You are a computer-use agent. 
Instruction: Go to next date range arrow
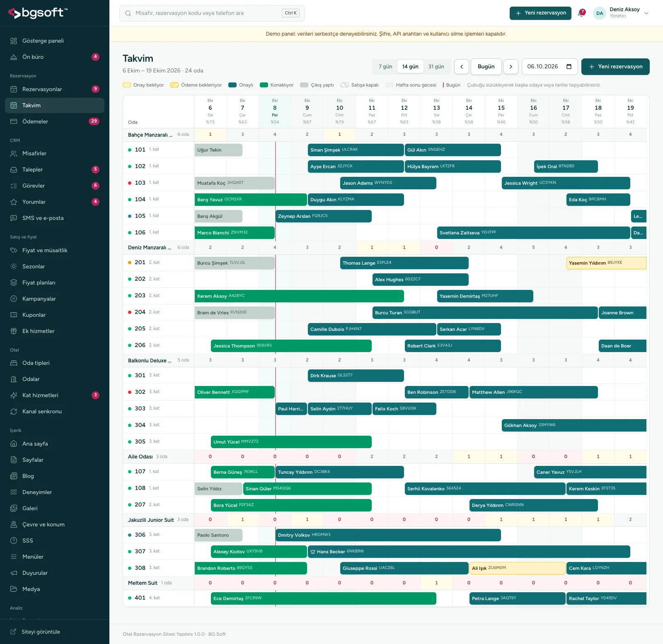(x=511, y=67)
